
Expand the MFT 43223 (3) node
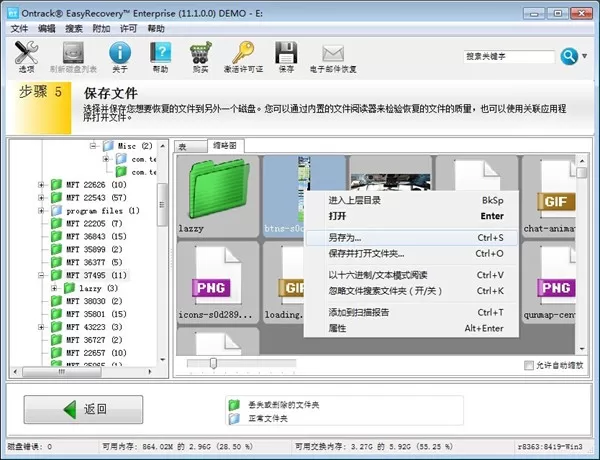coord(41,327)
